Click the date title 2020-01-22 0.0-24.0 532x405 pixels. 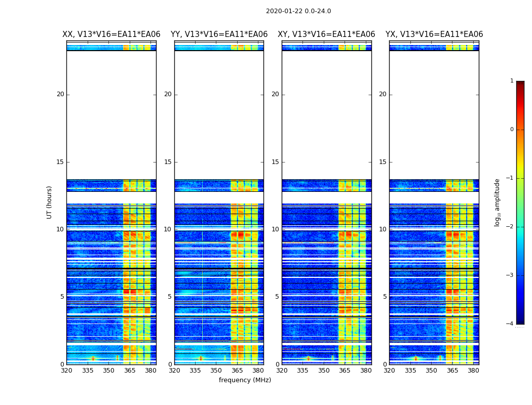[298, 11]
